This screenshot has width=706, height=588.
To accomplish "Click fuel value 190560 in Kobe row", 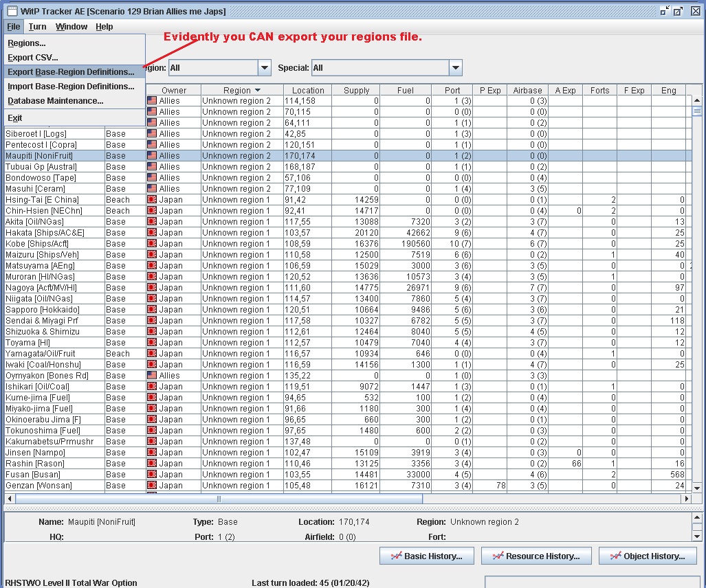I will click(x=416, y=243).
